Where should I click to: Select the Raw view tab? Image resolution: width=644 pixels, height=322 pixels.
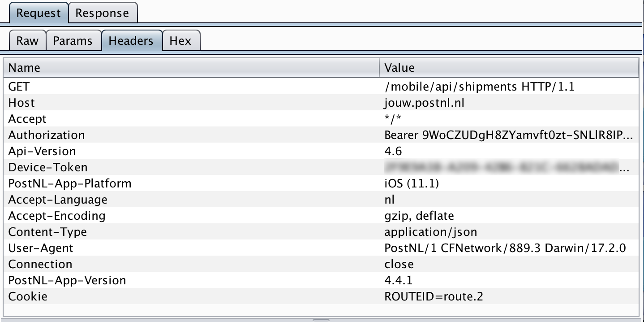click(x=27, y=41)
